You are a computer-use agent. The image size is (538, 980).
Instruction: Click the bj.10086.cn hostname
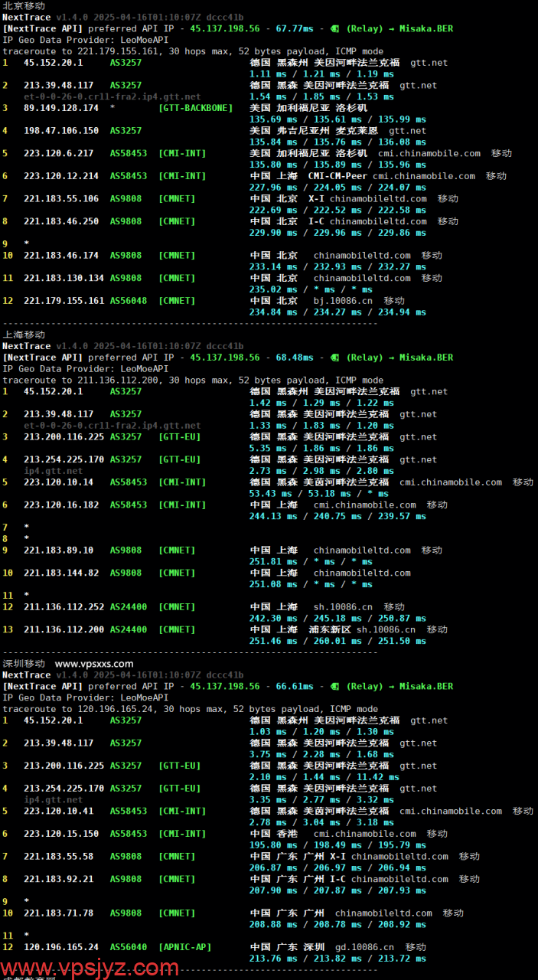pos(344,301)
